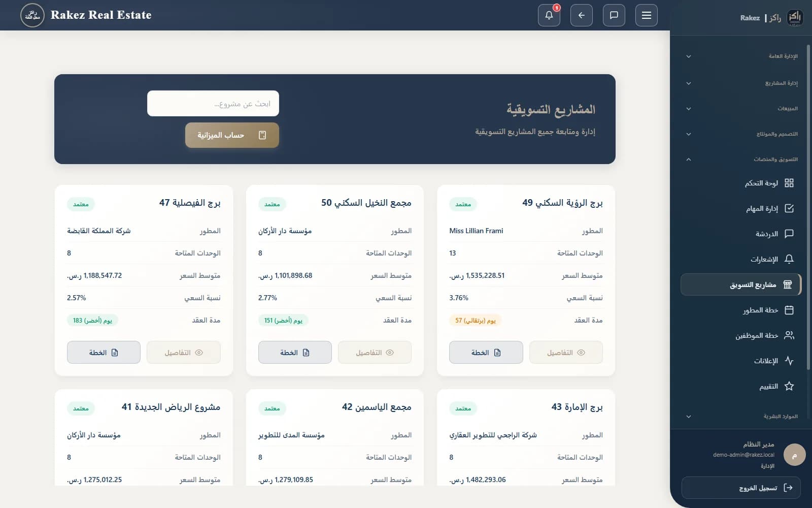Viewport: 812px width, 508px height.
Task: Click the user avatar circle م
Action: [x=795, y=455]
